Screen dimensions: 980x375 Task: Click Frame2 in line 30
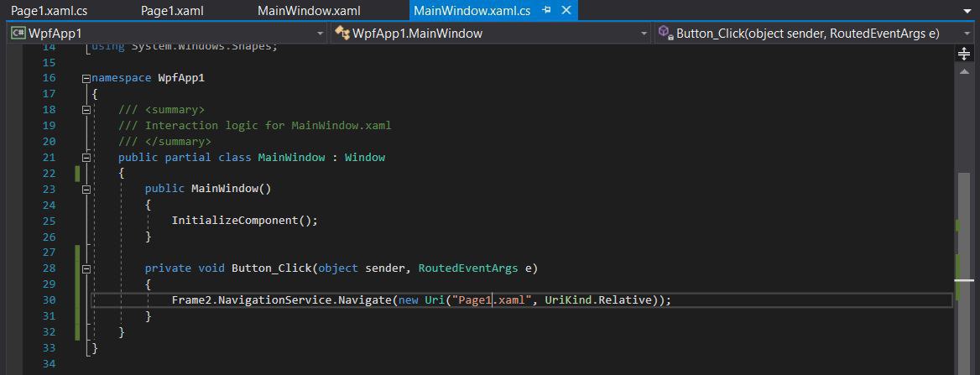coord(192,300)
